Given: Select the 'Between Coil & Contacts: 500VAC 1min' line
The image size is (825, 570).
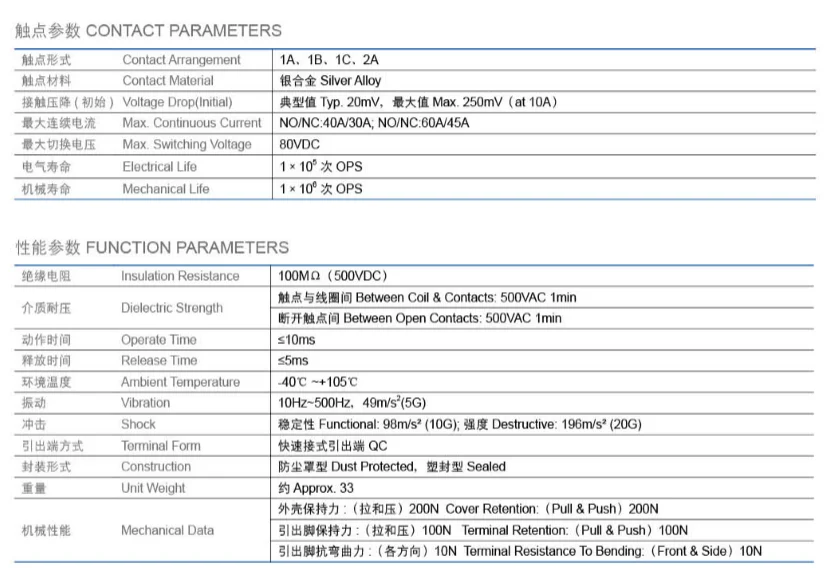Looking at the screenshot, I should point(466,297).
